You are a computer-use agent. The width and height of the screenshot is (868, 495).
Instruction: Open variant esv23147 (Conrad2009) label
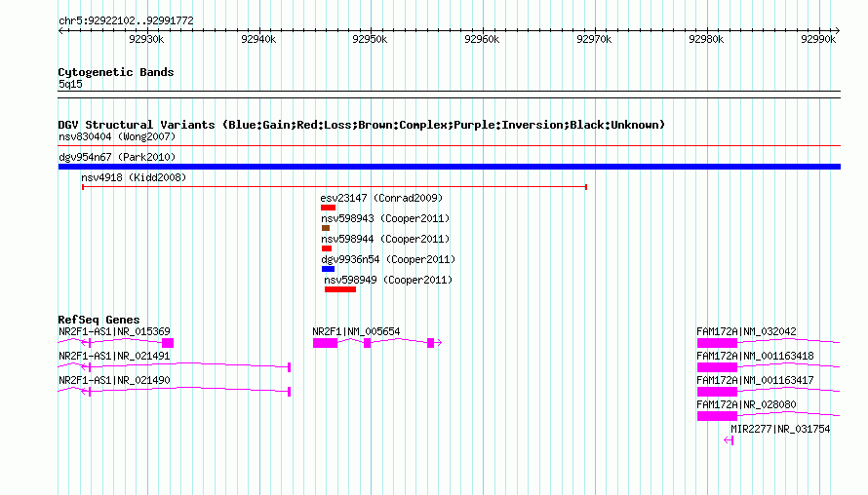point(381,198)
